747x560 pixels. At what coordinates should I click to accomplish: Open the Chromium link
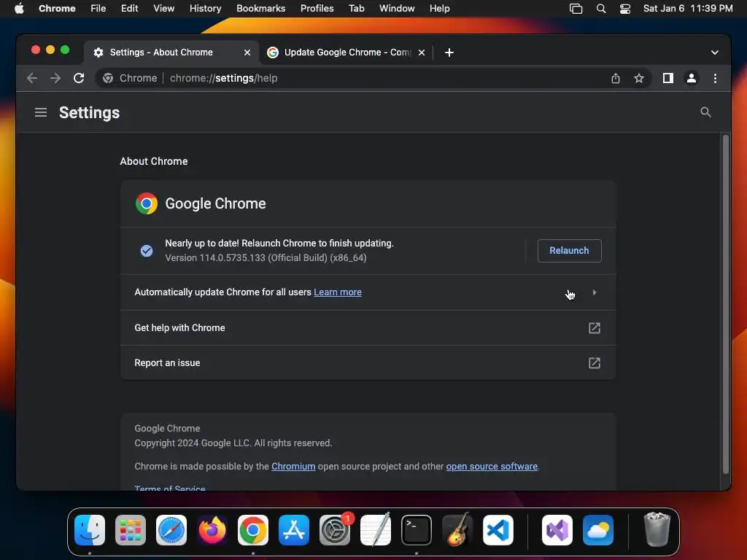(293, 466)
